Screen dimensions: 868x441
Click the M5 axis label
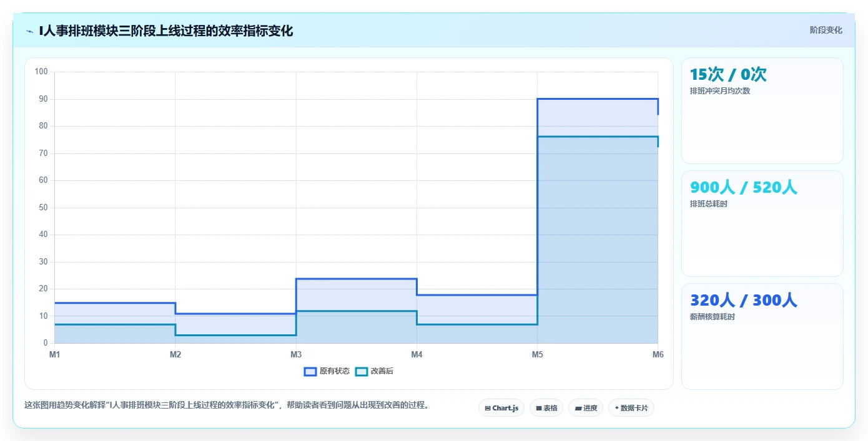(x=537, y=354)
